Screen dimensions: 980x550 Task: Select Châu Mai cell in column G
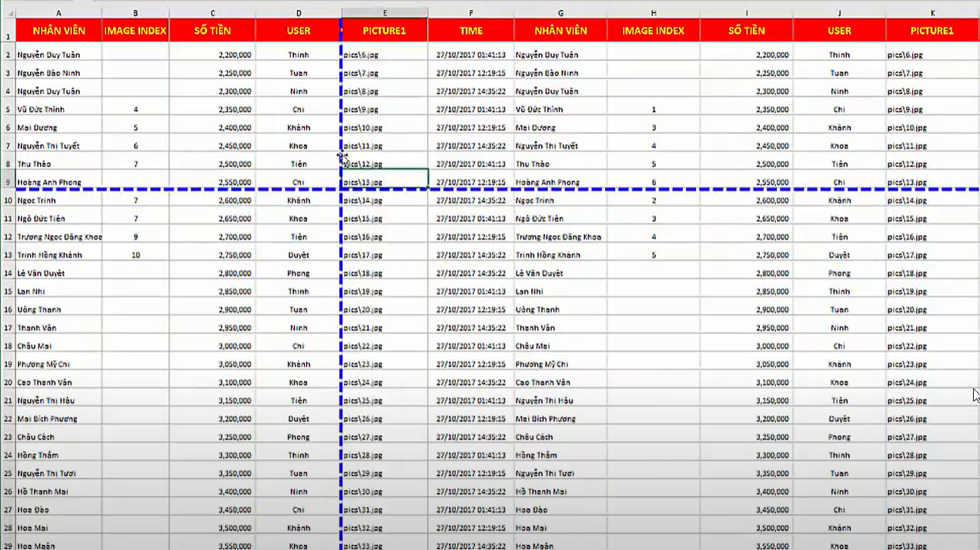click(560, 347)
